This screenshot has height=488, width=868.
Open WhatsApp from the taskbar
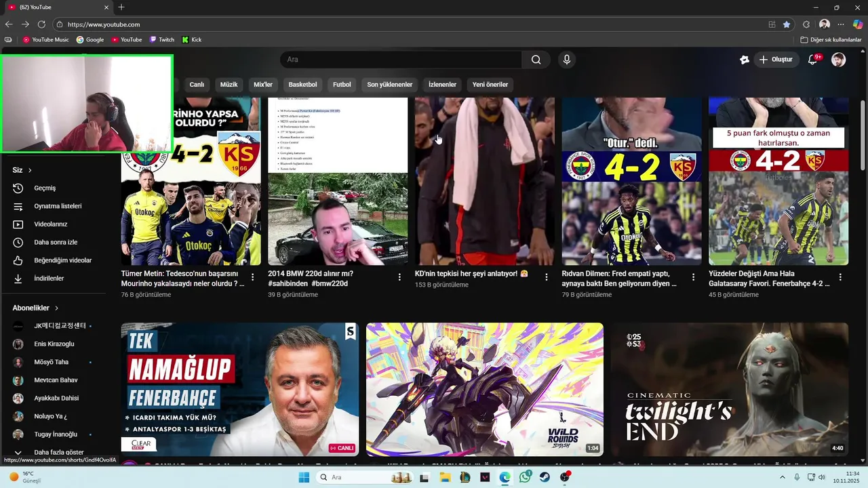[x=525, y=477]
